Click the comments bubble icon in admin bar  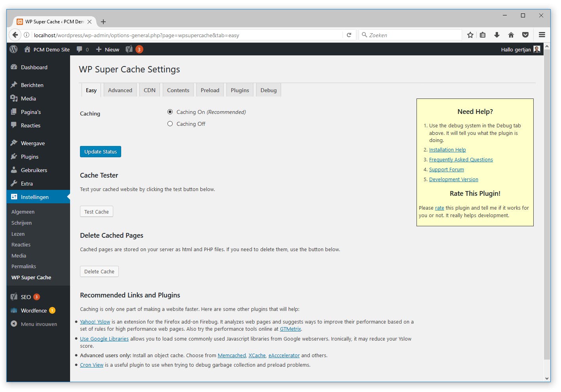coord(80,49)
